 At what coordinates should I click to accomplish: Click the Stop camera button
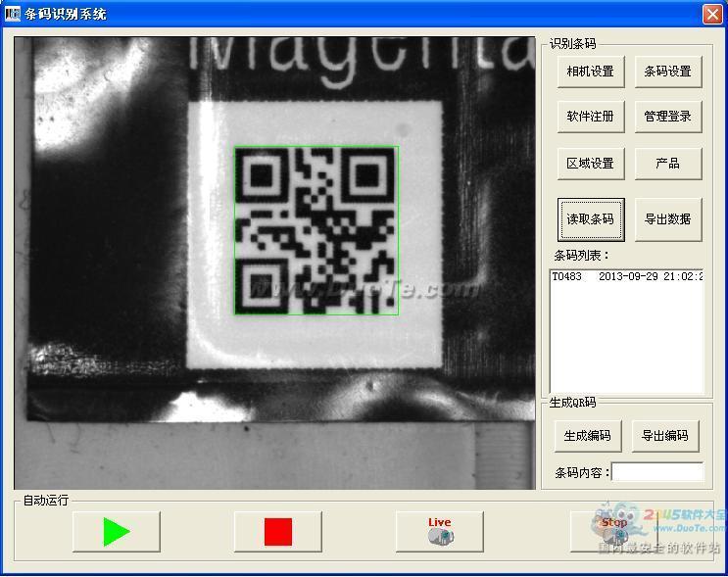[613, 532]
